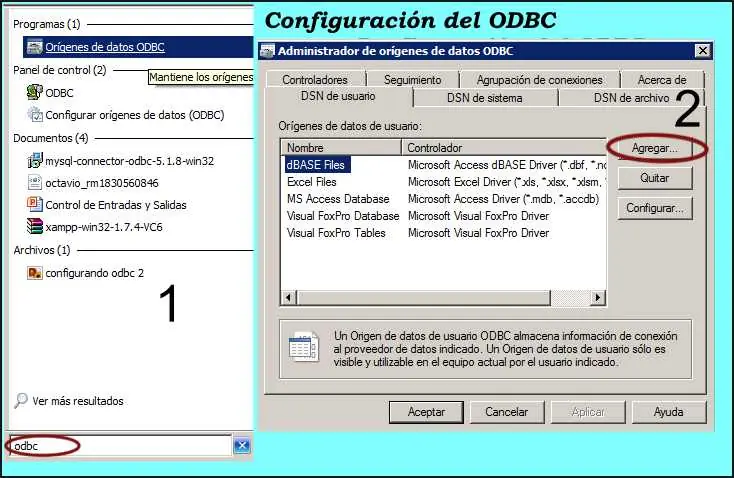This screenshot has width=734, height=478.
Task: Open the ODBC control panel entry
Action: (59, 93)
